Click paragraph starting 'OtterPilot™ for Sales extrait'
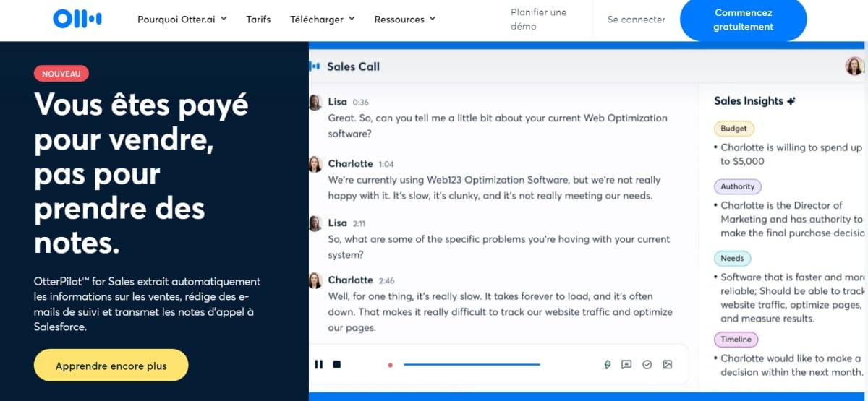 [x=148, y=304]
